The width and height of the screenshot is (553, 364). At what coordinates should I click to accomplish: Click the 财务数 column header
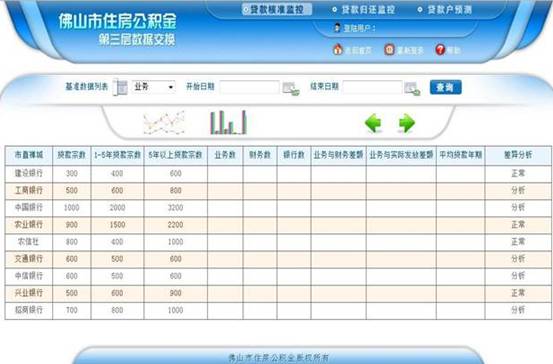point(260,155)
